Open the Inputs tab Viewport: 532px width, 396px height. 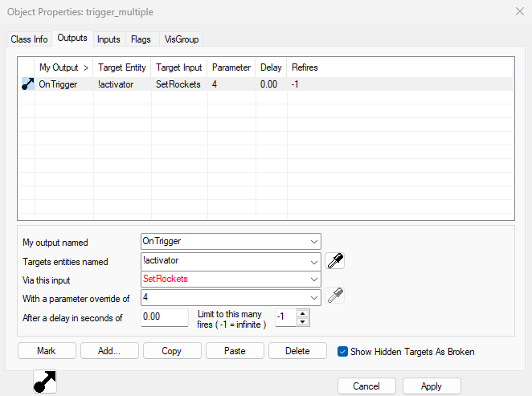coord(108,39)
